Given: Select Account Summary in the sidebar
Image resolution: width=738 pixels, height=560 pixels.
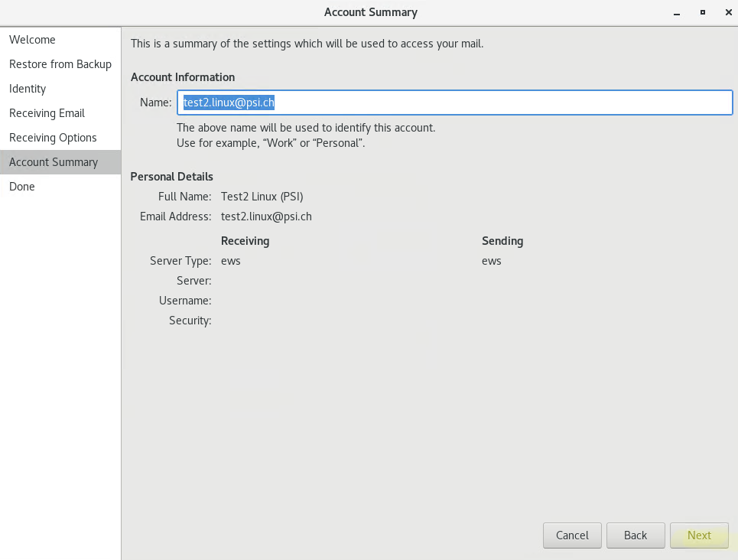Looking at the screenshot, I should (x=54, y=162).
